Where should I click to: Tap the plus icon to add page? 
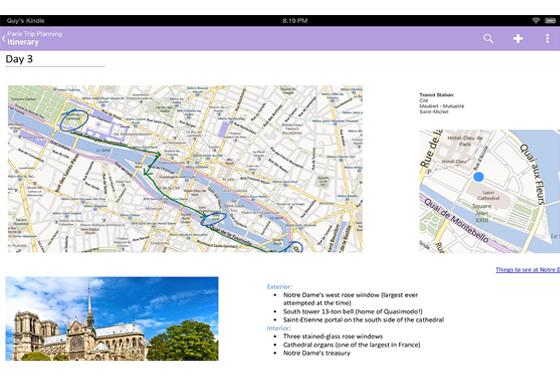tap(518, 38)
